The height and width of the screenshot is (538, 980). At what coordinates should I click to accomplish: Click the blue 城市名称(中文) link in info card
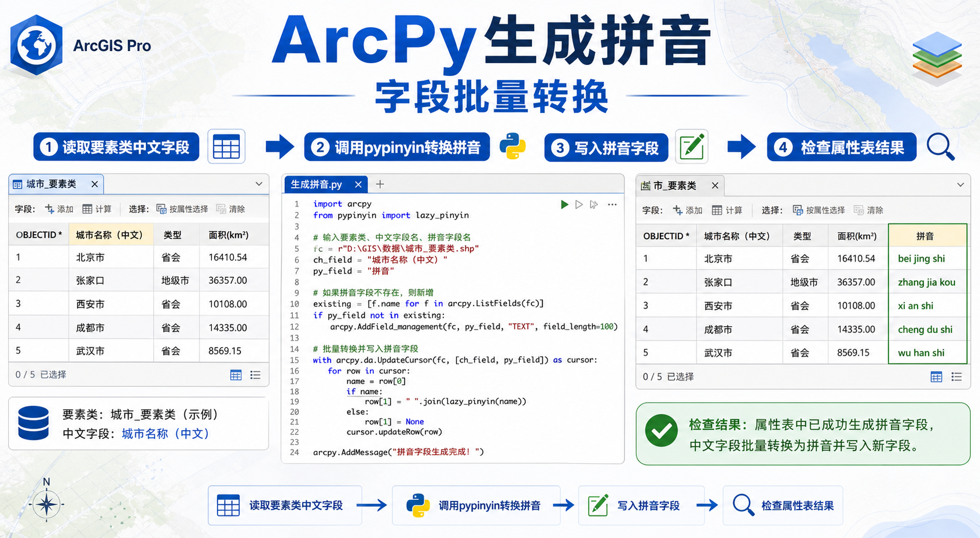[x=165, y=434]
